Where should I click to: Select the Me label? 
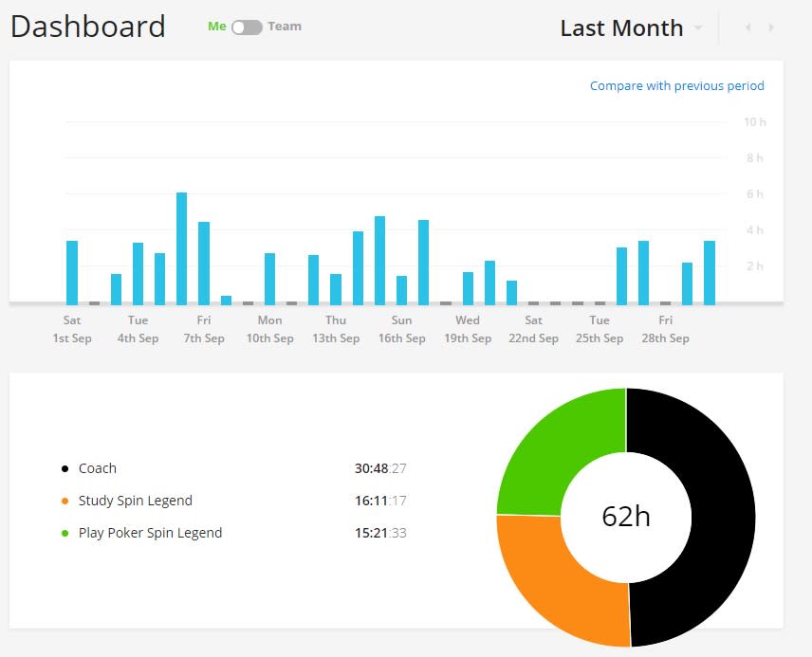click(216, 27)
